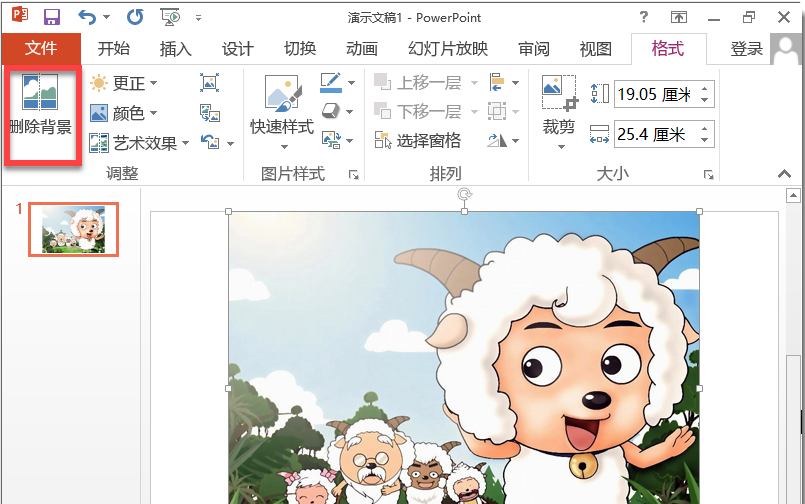The image size is (805, 504).
Task: Save the presentation via the disk icon
Action: (x=52, y=17)
